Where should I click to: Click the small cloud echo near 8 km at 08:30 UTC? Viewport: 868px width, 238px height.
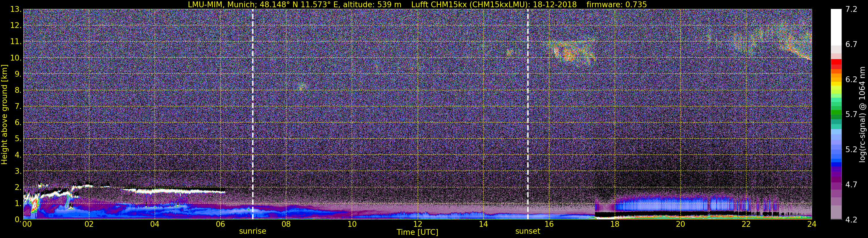(x=302, y=87)
